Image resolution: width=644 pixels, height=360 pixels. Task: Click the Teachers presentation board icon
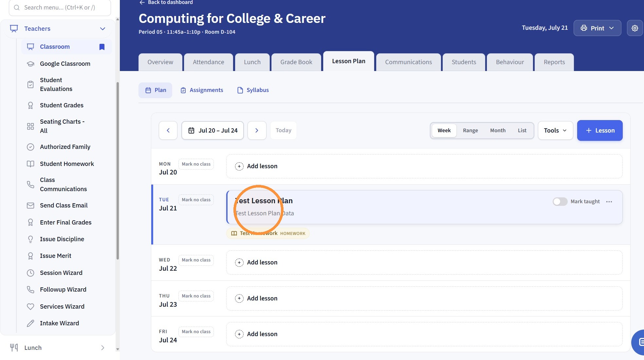pos(14,28)
